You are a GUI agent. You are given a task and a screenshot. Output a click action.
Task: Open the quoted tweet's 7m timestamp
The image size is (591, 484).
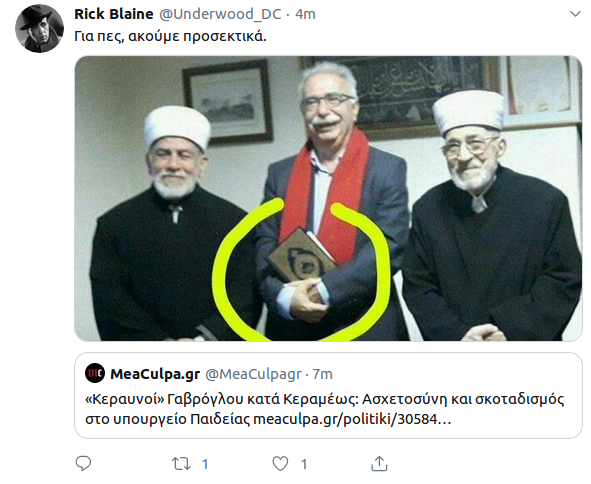coord(323,374)
